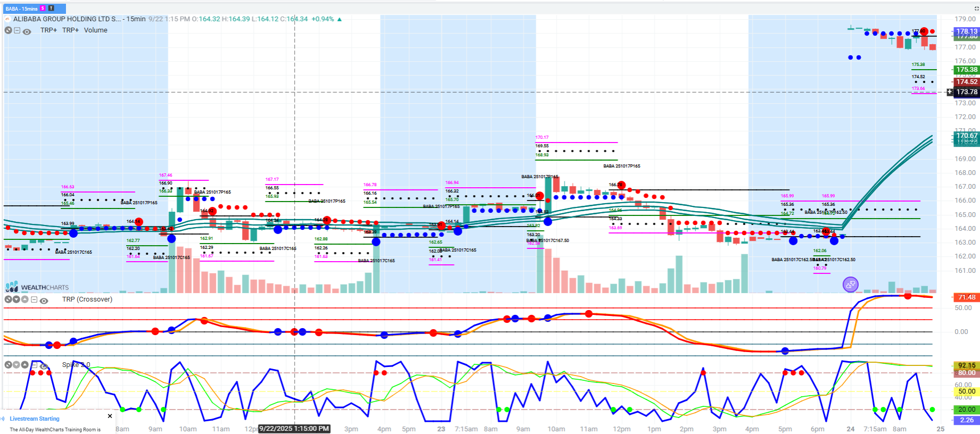Viewport: 980px width, 434px height.
Task: Select the first TRP+ indicator label
Action: tap(48, 30)
